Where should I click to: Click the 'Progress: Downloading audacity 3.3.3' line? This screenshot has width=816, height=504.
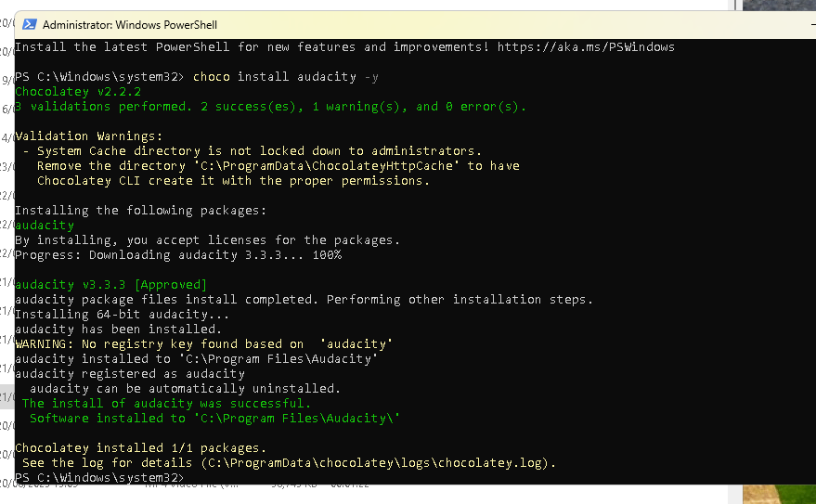[x=178, y=255]
